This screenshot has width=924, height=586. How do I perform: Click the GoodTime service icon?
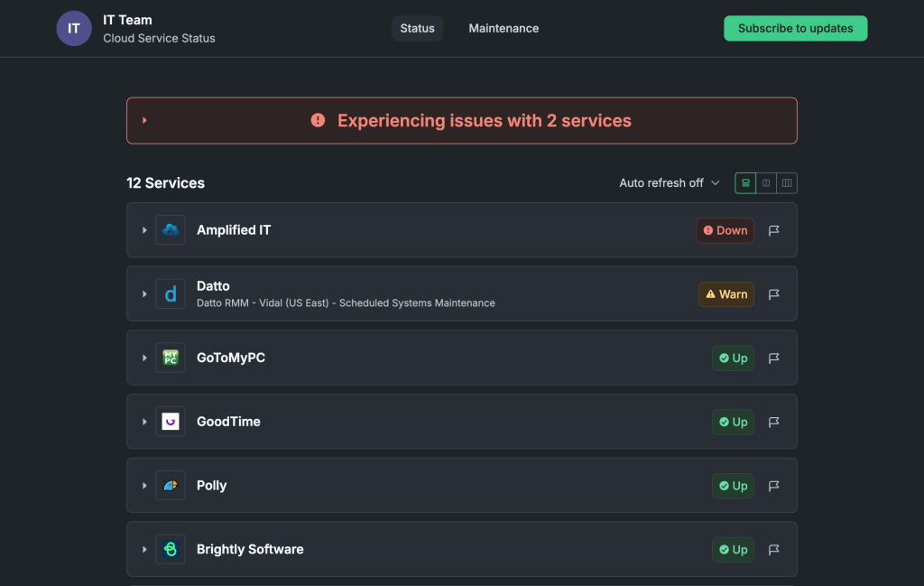tap(171, 422)
